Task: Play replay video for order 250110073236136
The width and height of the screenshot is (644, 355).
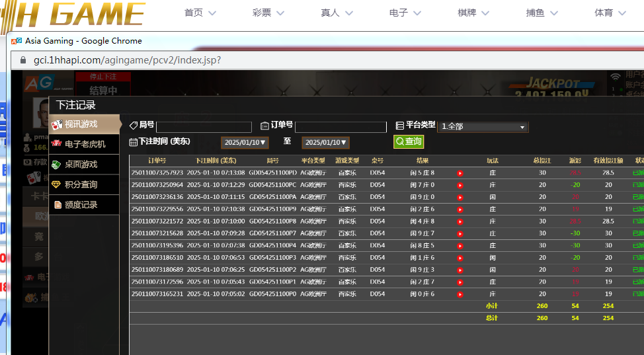Action: tap(460, 197)
